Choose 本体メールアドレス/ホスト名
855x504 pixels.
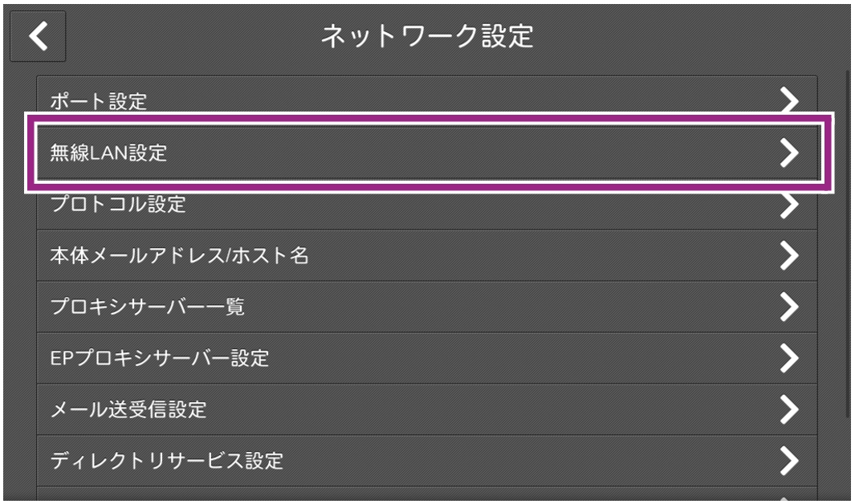tap(179, 256)
